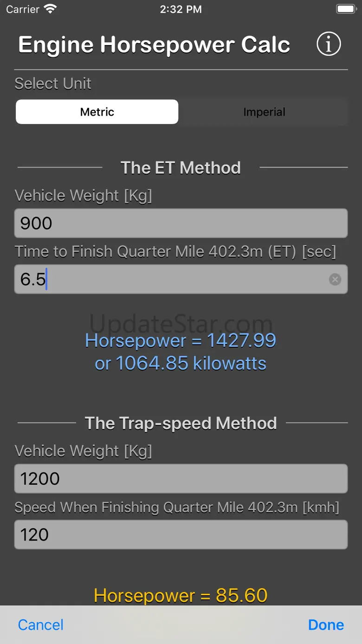Tap the finishing speed field showing 120

(181, 534)
